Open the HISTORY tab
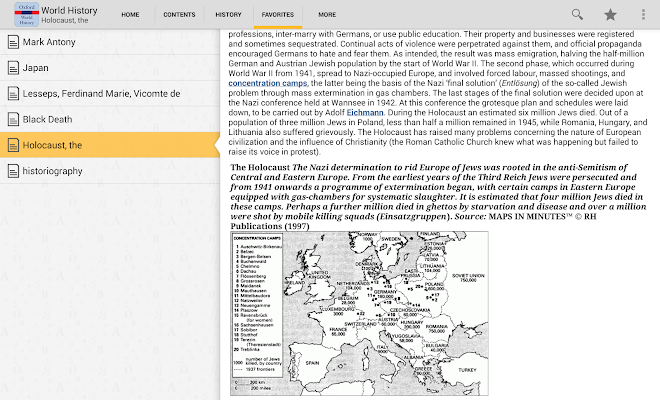The image size is (660, 400). [x=229, y=15]
